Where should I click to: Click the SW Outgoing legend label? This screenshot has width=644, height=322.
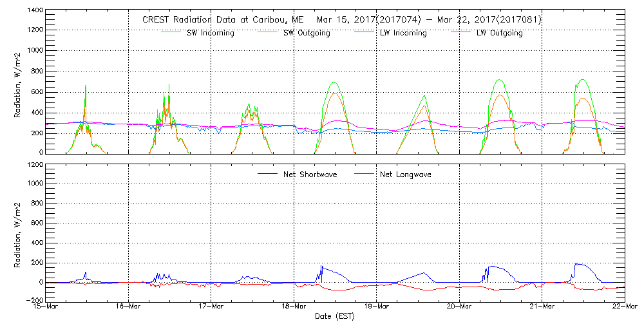tap(307, 33)
